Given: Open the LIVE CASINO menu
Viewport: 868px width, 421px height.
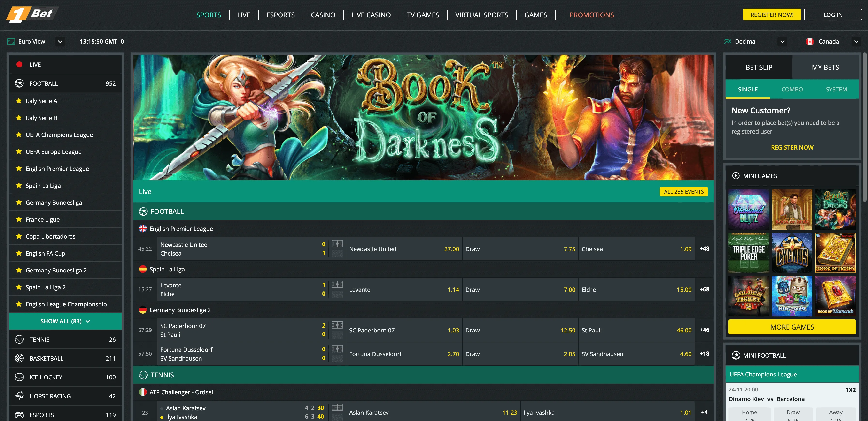Looking at the screenshot, I should click(371, 15).
